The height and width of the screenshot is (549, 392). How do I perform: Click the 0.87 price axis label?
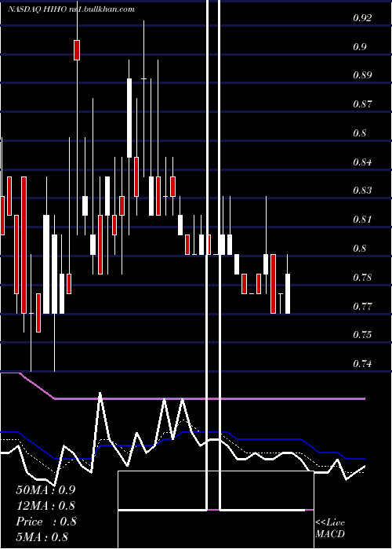click(x=362, y=104)
